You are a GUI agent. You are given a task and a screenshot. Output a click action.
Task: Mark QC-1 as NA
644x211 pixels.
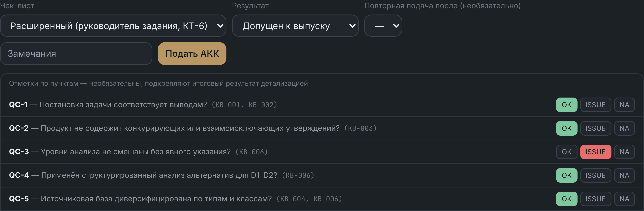coord(624,105)
